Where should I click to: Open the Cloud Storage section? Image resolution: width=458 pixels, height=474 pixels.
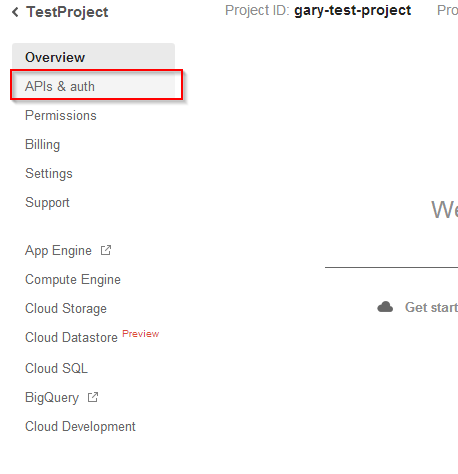pos(66,309)
